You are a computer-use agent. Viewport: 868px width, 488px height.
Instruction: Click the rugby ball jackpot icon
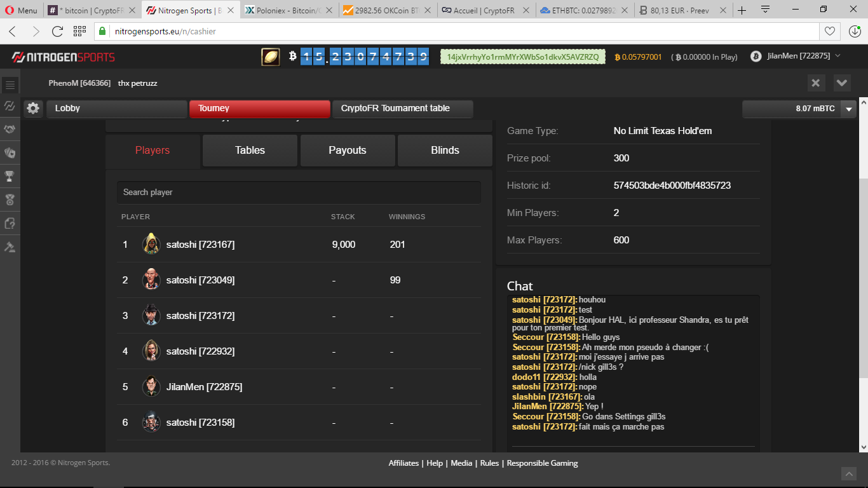pyautogui.click(x=271, y=57)
